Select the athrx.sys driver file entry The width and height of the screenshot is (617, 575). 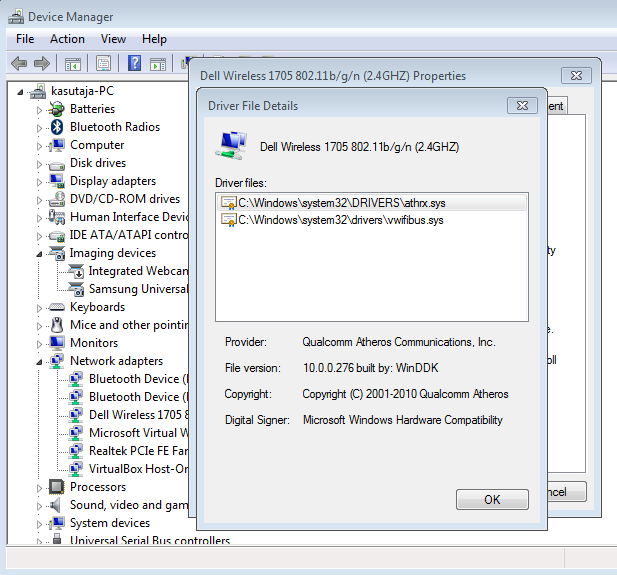tap(371, 203)
